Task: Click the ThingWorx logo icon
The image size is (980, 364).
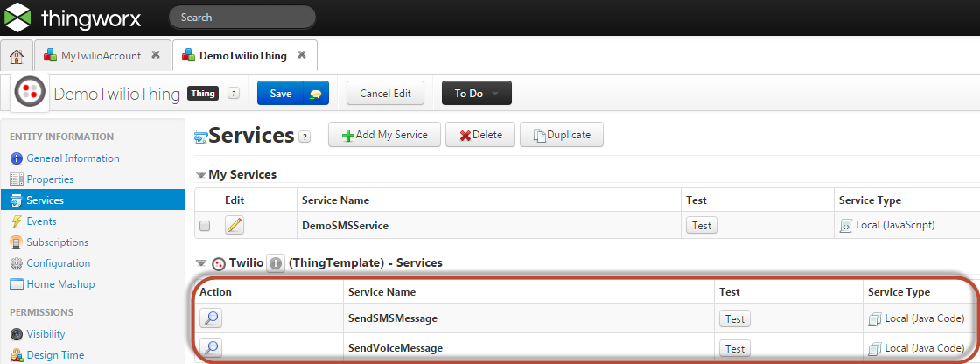Action: coord(17,17)
